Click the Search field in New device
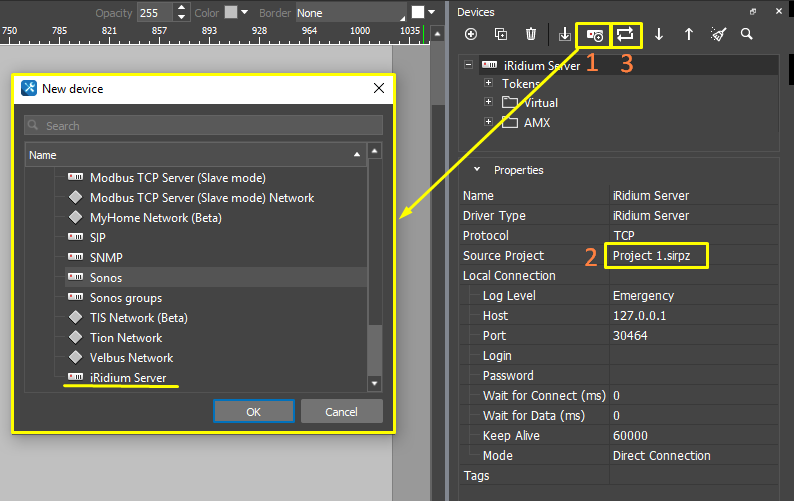Screen dimensions: 794x501 pos(204,126)
